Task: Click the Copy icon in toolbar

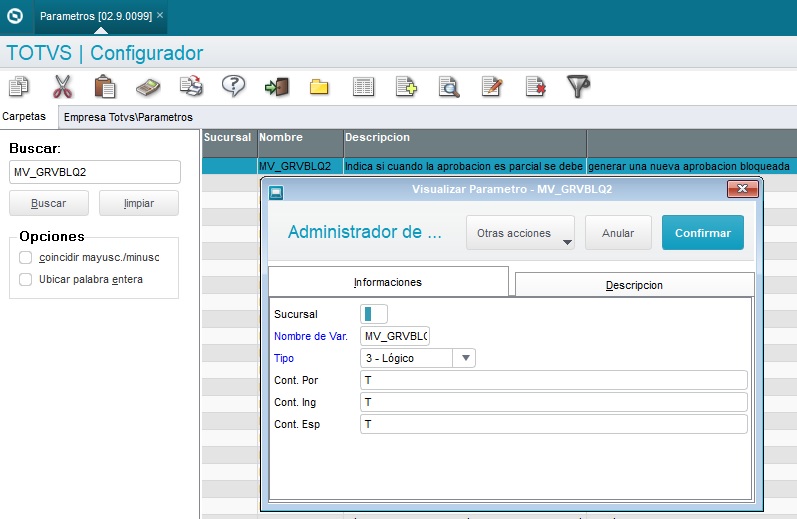Action: (x=19, y=86)
